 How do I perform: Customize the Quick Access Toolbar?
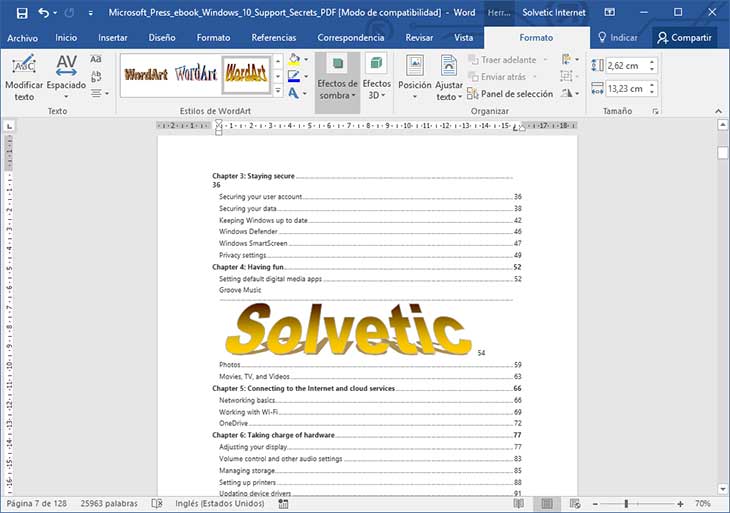(90, 13)
